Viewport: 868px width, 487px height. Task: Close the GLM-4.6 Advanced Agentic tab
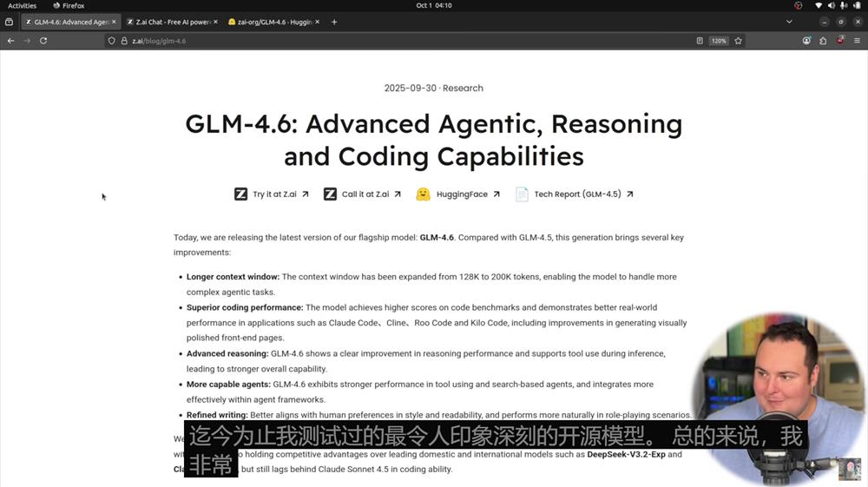pyautogui.click(x=114, y=22)
